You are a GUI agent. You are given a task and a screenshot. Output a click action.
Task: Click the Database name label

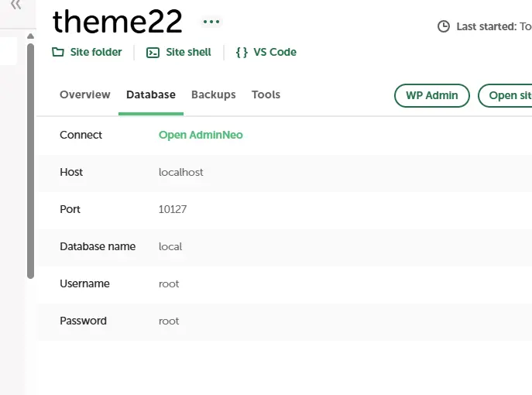[x=98, y=247]
